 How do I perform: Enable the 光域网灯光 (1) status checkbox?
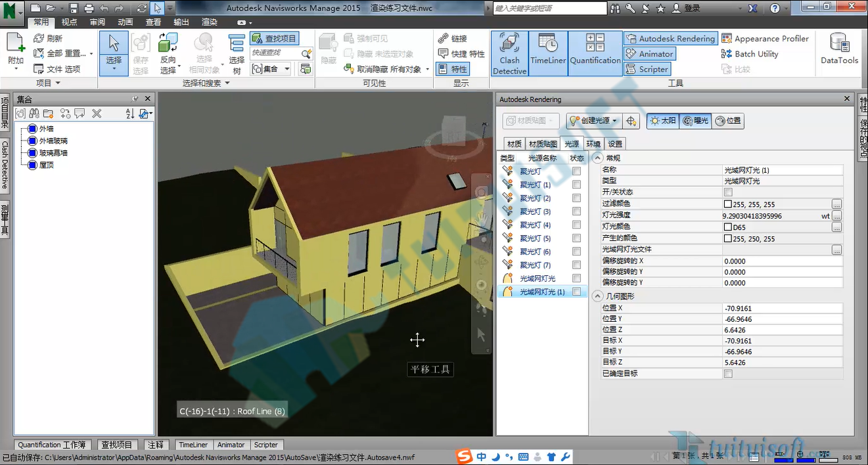click(x=576, y=292)
